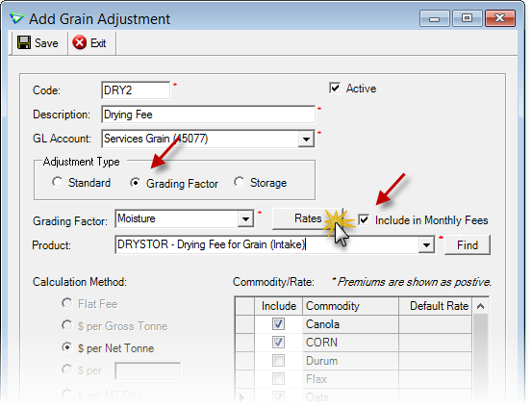Click the red Exit icon
This screenshot has height=409, width=532.
click(80, 42)
